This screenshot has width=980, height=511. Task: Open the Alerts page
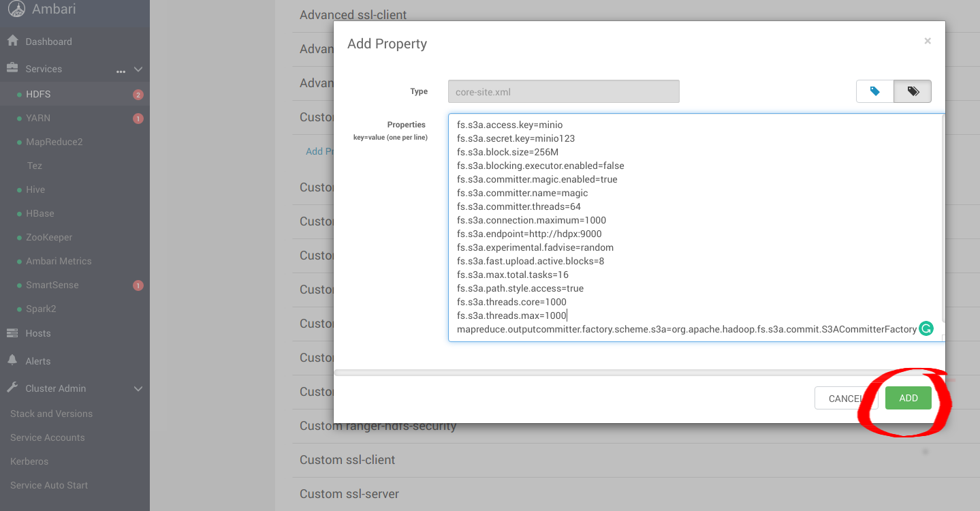click(38, 361)
